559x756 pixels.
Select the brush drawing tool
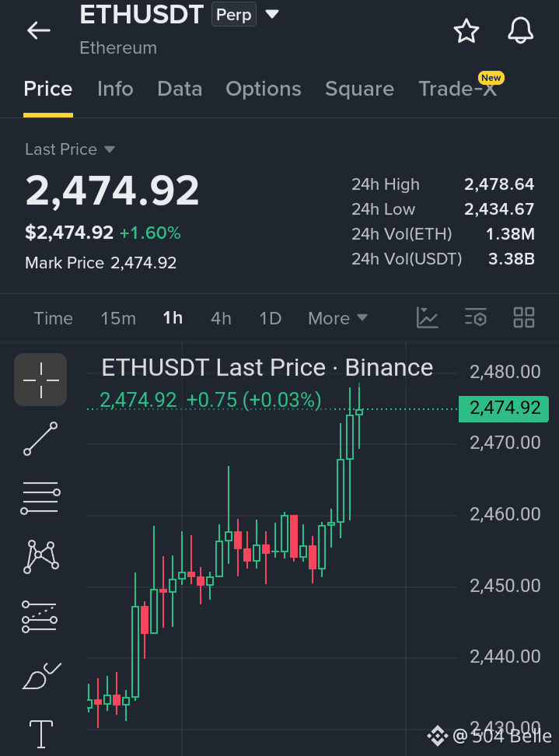(x=41, y=675)
